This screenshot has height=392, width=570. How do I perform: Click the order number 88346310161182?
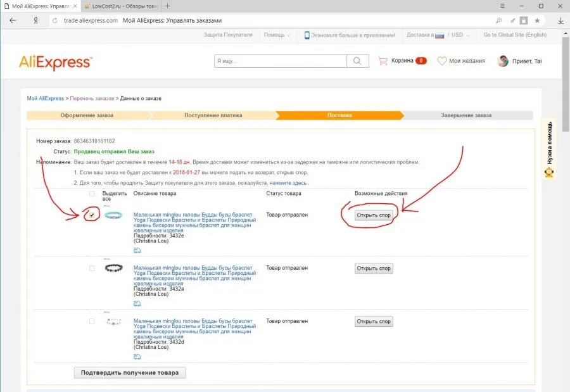(x=94, y=141)
